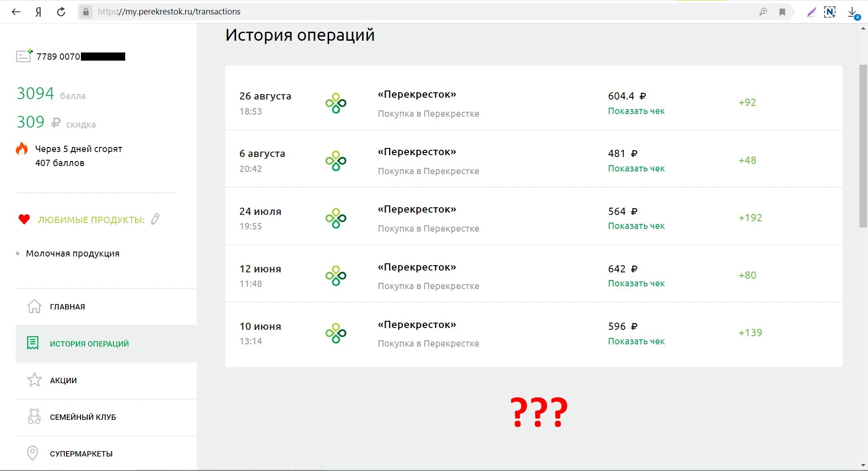Open the OneNote clipper extension icon
The image size is (868, 471).
(x=830, y=12)
